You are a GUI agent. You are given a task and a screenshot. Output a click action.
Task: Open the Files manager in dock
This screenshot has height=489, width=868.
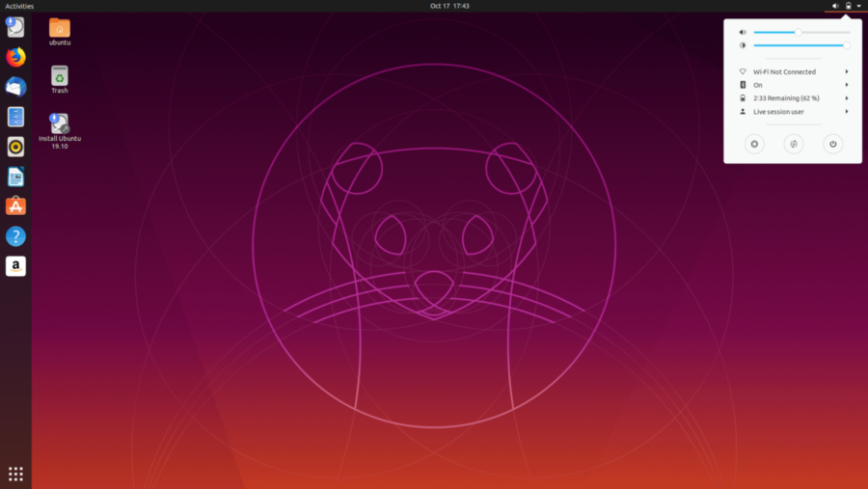click(15, 117)
